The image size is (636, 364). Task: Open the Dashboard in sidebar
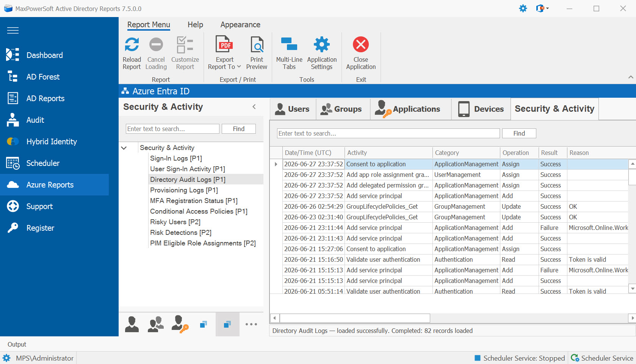tap(54, 55)
